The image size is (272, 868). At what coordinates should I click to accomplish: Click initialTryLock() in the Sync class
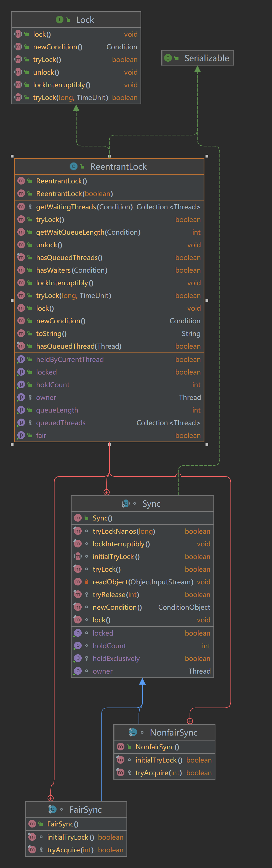pyautogui.click(x=116, y=557)
